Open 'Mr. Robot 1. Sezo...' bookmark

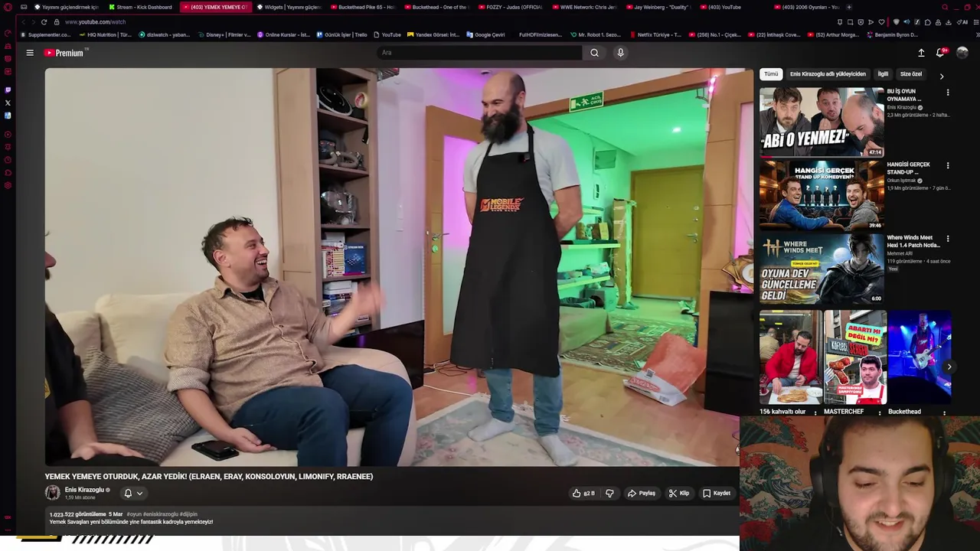point(596,34)
